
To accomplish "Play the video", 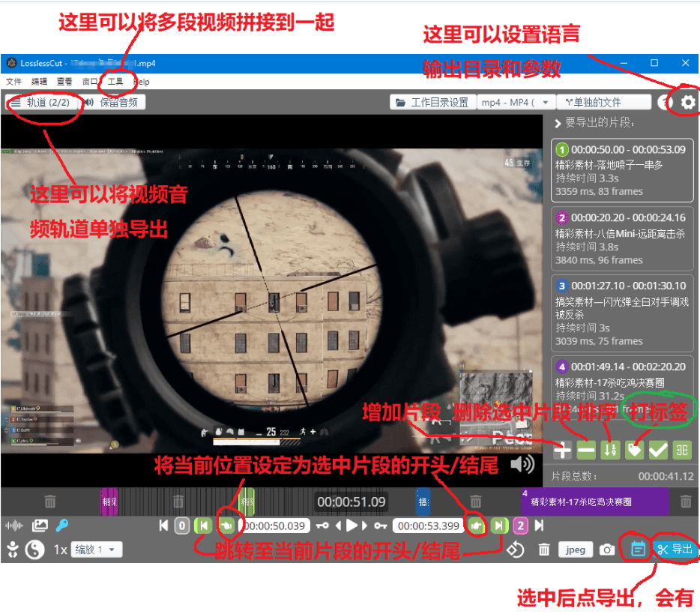I will tap(351, 526).
